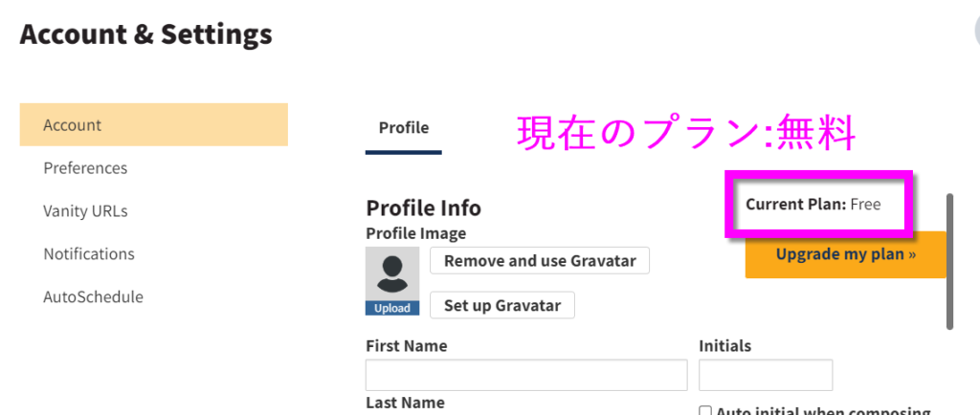Click Remove and use Gravatar button
The image size is (980, 415).
pos(540,260)
